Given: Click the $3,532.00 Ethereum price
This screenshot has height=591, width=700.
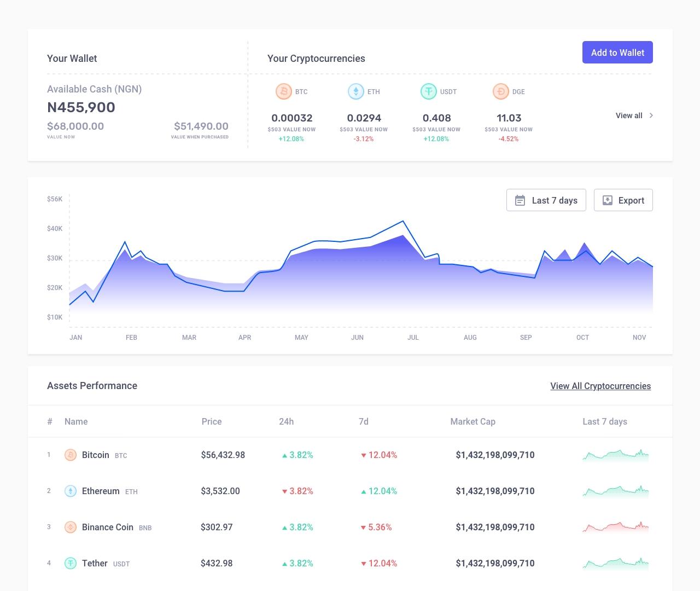Looking at the screenshot, I should click(x=220, y=491).
